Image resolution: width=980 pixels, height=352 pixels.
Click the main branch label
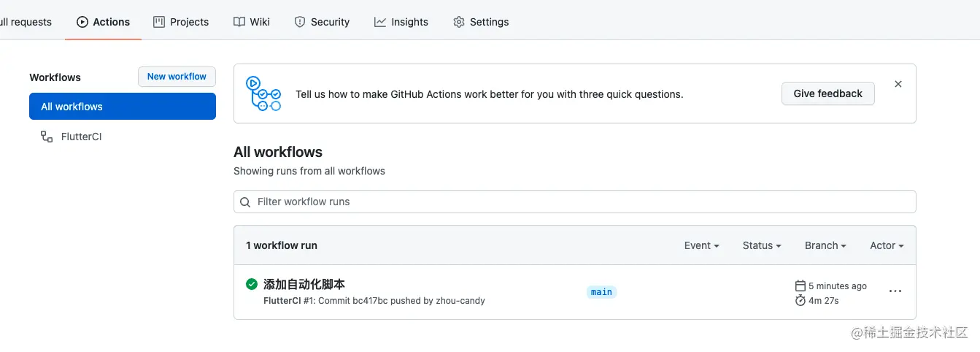click(602, 292)
